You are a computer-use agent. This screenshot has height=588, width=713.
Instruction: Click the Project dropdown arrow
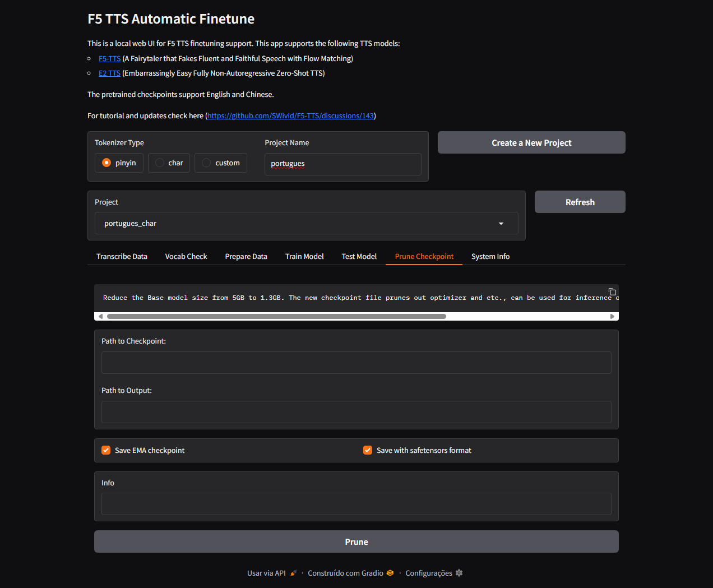501,224
